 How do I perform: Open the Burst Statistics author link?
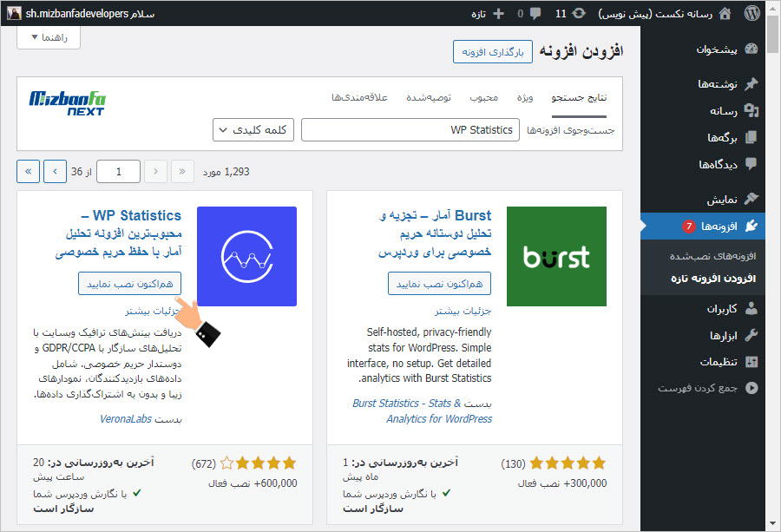(x=422, y=411)
